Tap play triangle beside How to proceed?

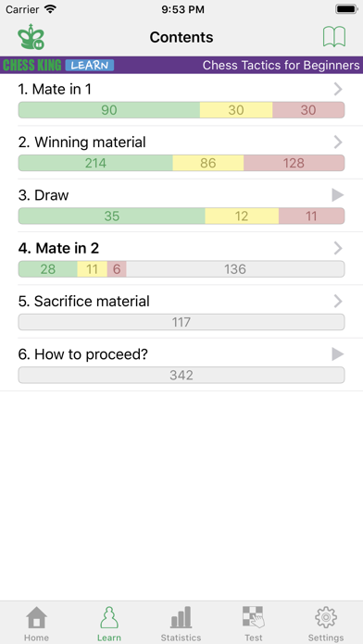pos(337,354)
